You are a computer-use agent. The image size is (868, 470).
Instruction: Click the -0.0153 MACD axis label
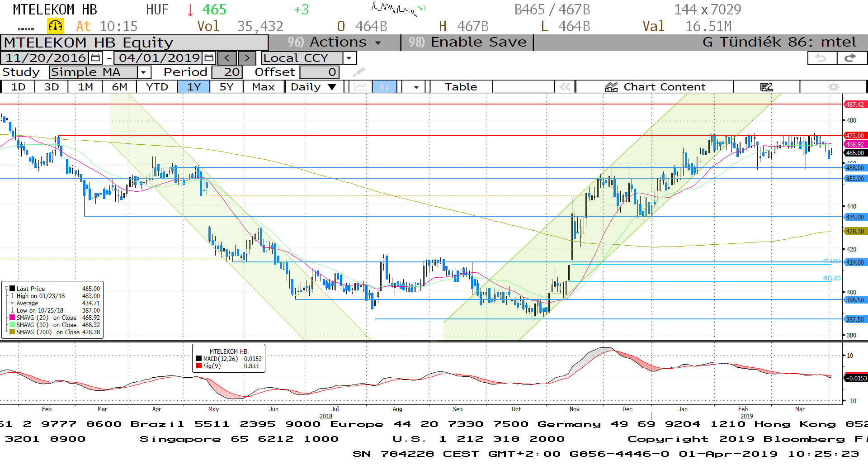coord(856,378)
